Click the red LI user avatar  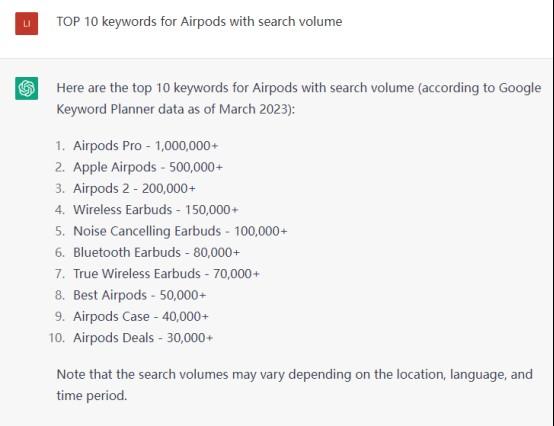[26, 23]
